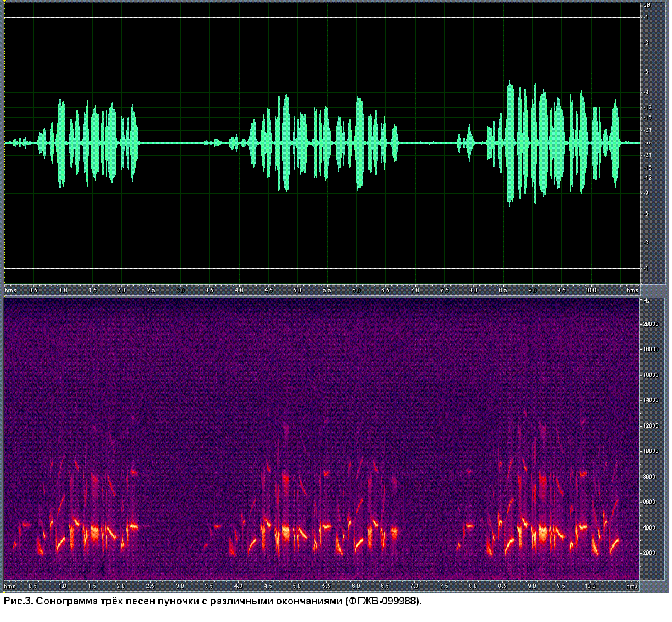Click the 'dB' header of amplitude scale

(x=647, y=5)
